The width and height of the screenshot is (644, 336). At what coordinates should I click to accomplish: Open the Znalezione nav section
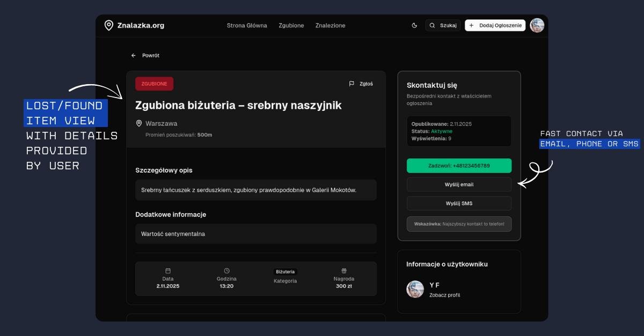point(330,25)
